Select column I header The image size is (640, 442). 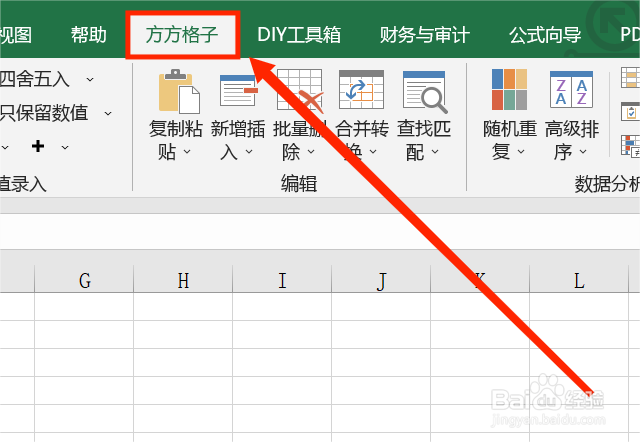(x=282, y=280)
